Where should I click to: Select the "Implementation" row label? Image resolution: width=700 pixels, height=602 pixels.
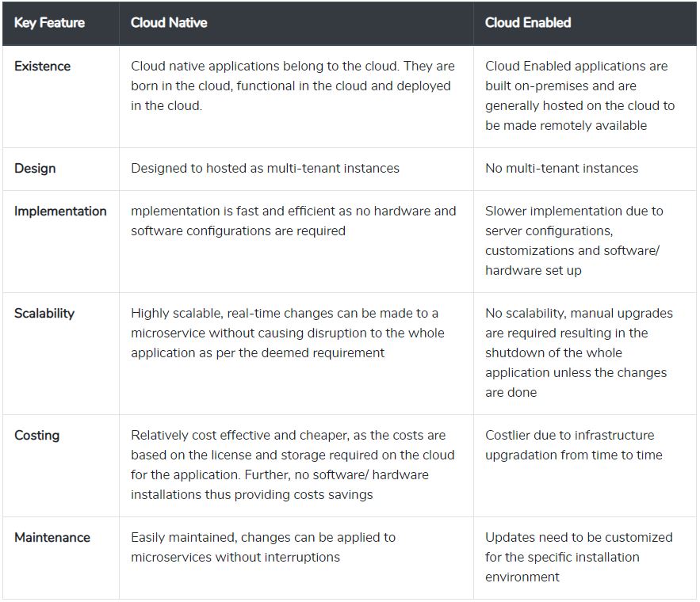pyautogui.click(x=60, y=211)
